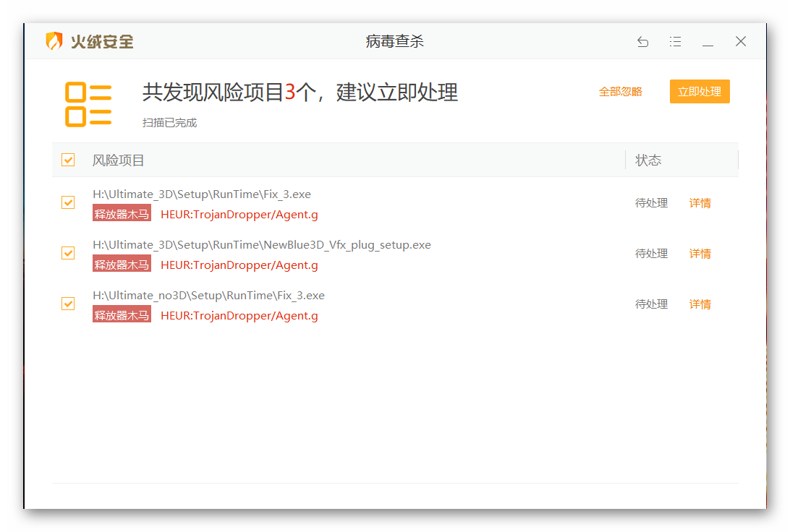Select path ending NewBlue3D_Vfx_plug_setup.exe
Viewport: 790px width, 532px height.
point(261,245)
